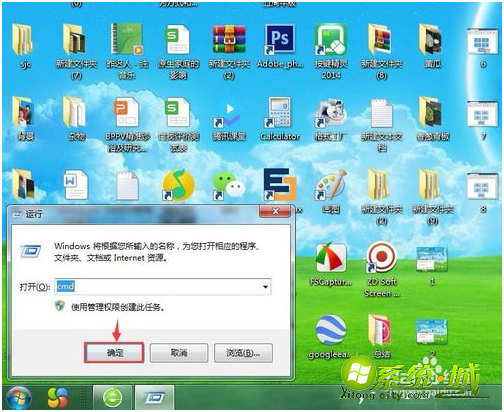Click the 取消 button in Run dialog
Image resolution: width=504 pixels, height=412 pixels.
(179, 352)
